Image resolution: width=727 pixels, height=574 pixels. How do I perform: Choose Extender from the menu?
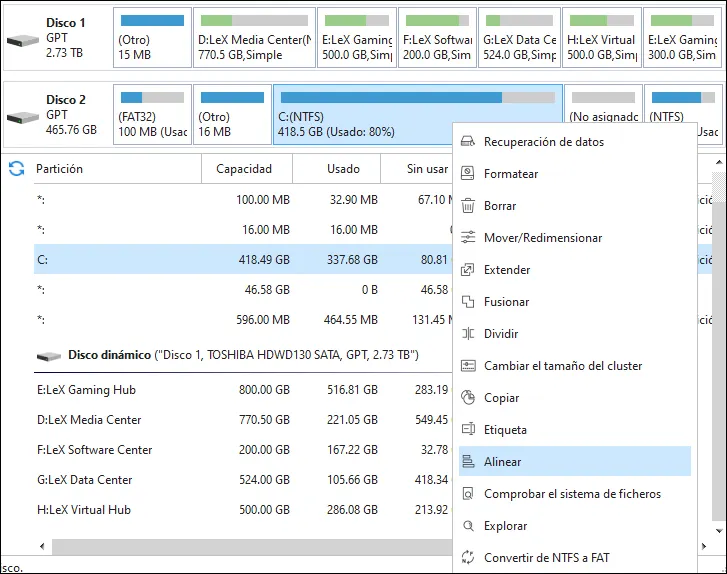(575, 269)
